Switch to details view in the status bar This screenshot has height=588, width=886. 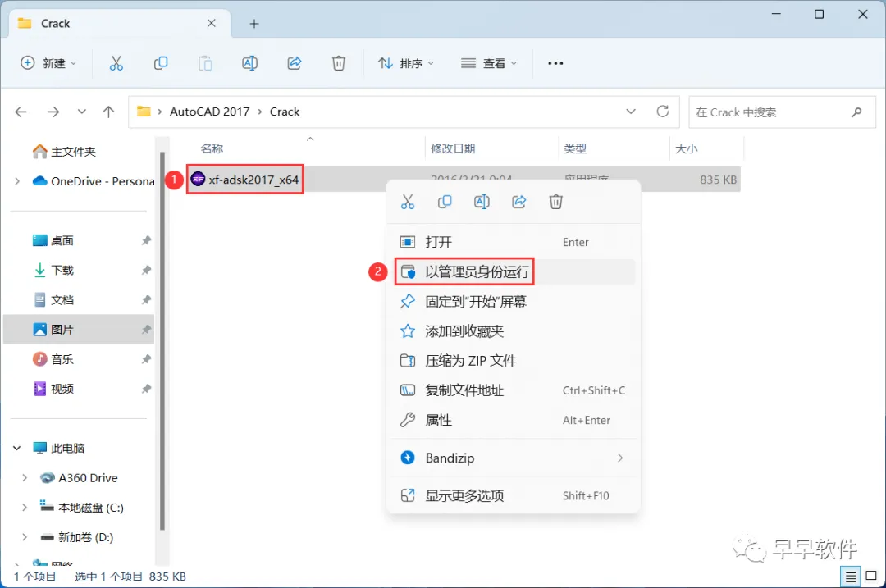[851, 577]
